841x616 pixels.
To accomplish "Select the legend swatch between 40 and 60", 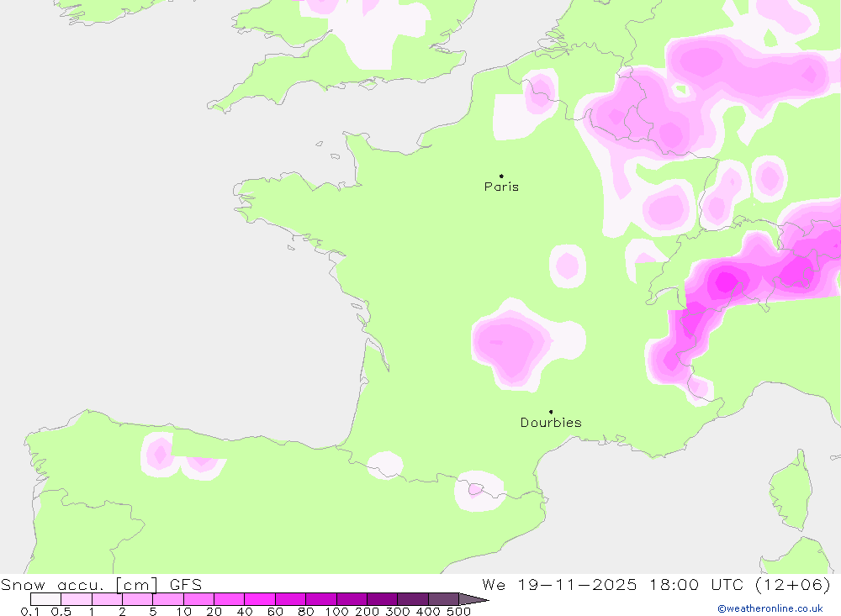I will point(260,599).
